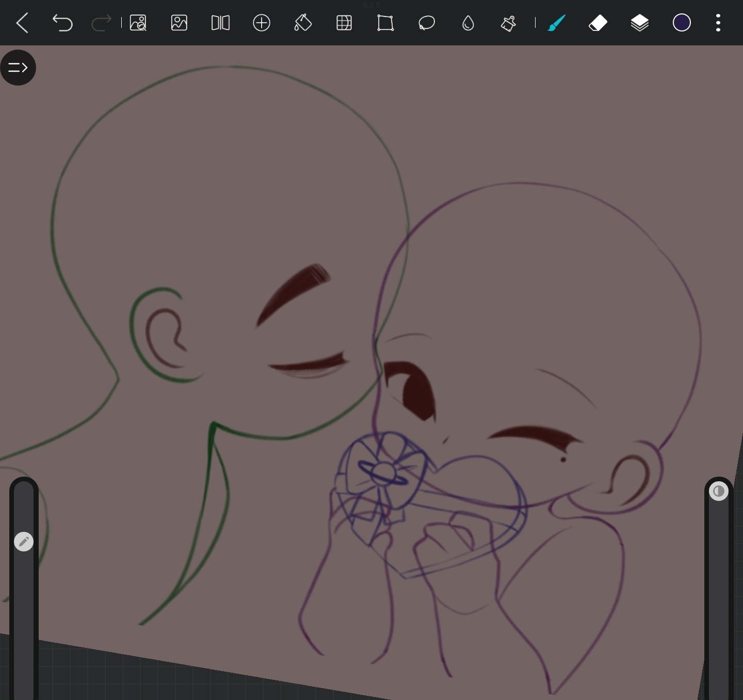Select the paint bucket fill tool
This screenshot has width=743, height=700.
click(x=303, y=23)
